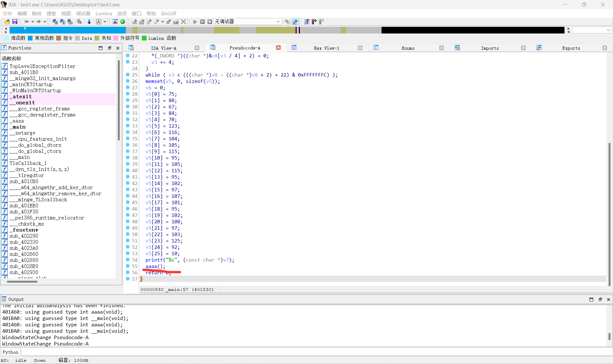Open the Lumina menu
The width and height of the screenshot is (613, 364).
click(x=103, y=13)
